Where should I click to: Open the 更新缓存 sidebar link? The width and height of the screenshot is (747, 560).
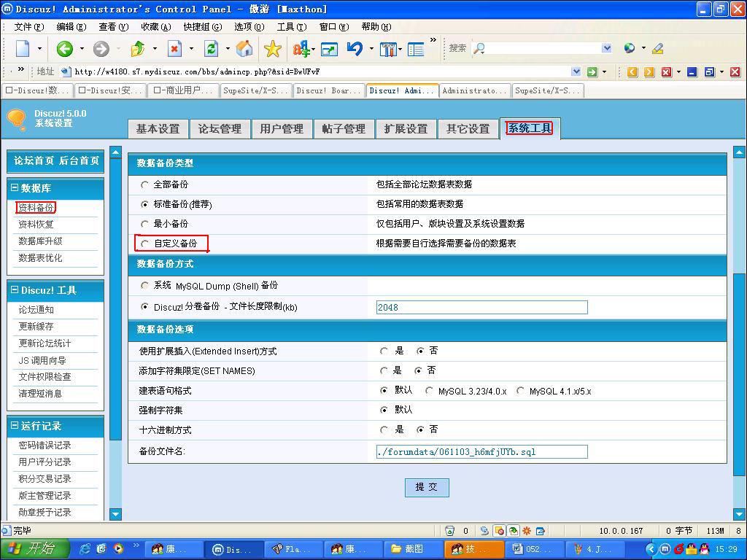(x=36, y=326)
